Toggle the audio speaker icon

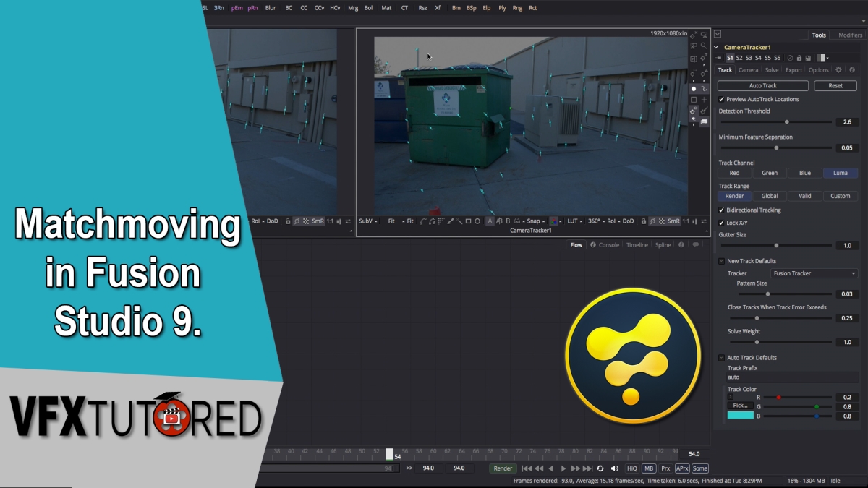(614, 468)
